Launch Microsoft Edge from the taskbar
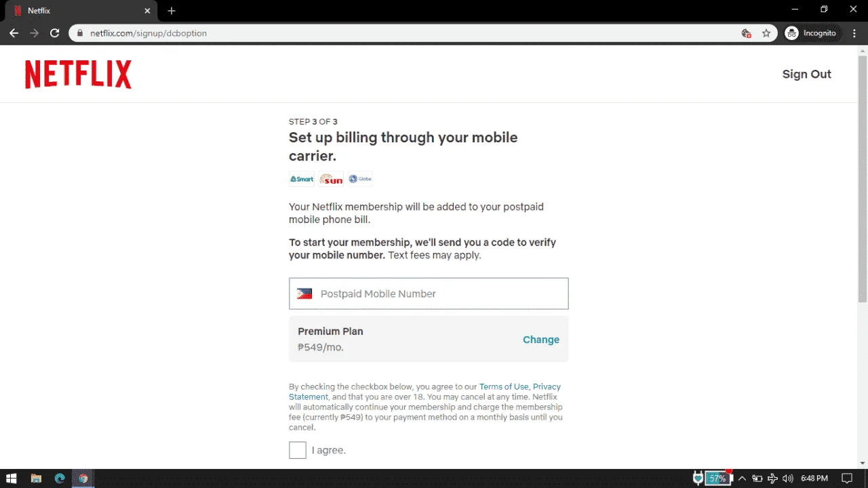Screen dimensions: 868x488 click(60, 479)
